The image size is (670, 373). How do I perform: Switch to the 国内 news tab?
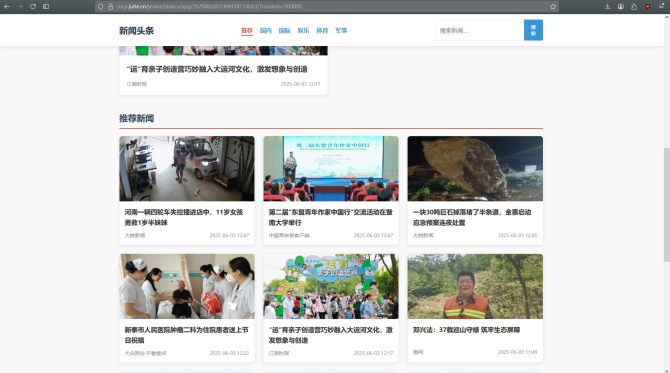(266, 30)
